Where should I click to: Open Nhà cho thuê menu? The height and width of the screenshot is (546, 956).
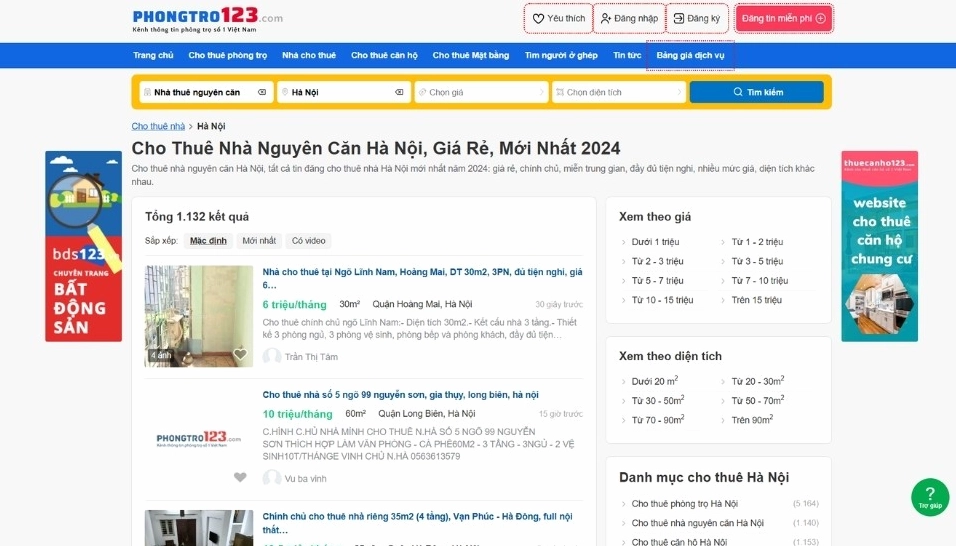(309, 55)
